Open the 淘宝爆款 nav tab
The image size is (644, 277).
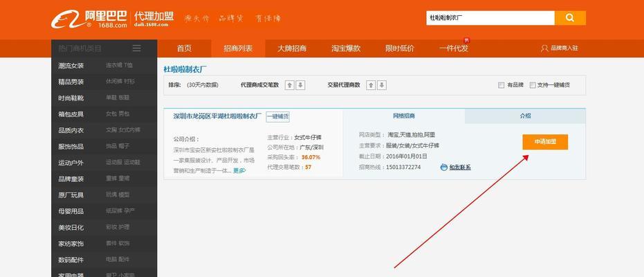346,48
